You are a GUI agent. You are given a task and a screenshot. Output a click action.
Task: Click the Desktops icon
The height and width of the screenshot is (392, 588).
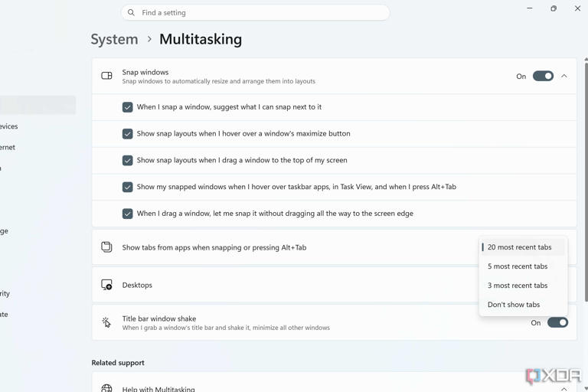[x=107, y=285]
